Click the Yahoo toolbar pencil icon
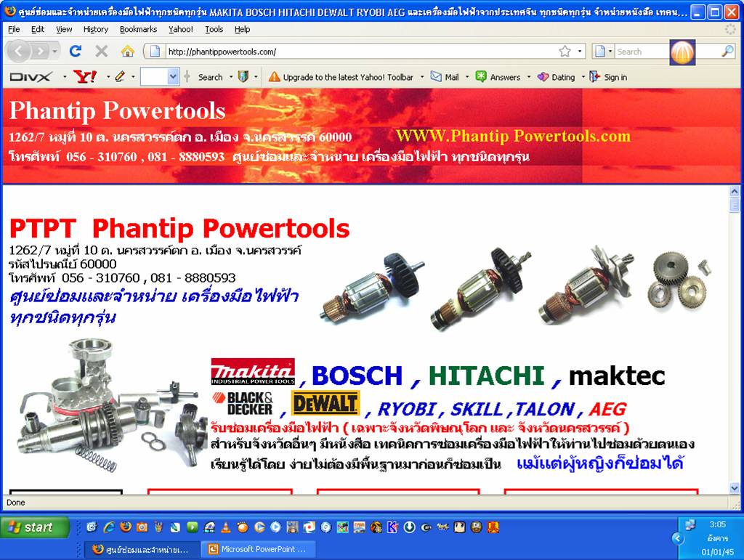744x560 pixels. 120,76
